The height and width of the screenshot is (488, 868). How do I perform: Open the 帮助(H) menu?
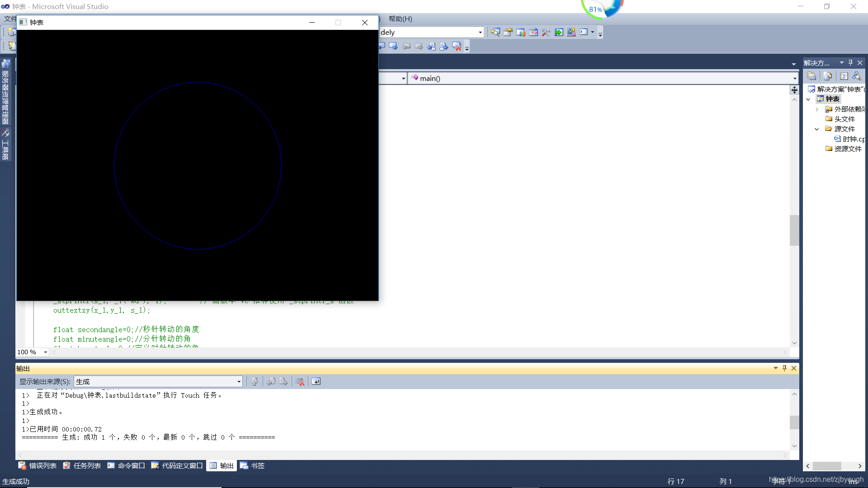pyautogui.click(x=400, y=19)
